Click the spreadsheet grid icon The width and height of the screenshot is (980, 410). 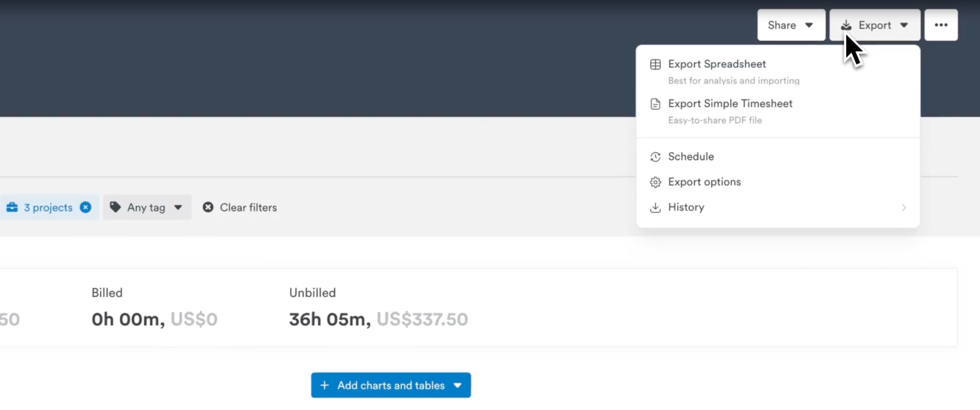655,64
